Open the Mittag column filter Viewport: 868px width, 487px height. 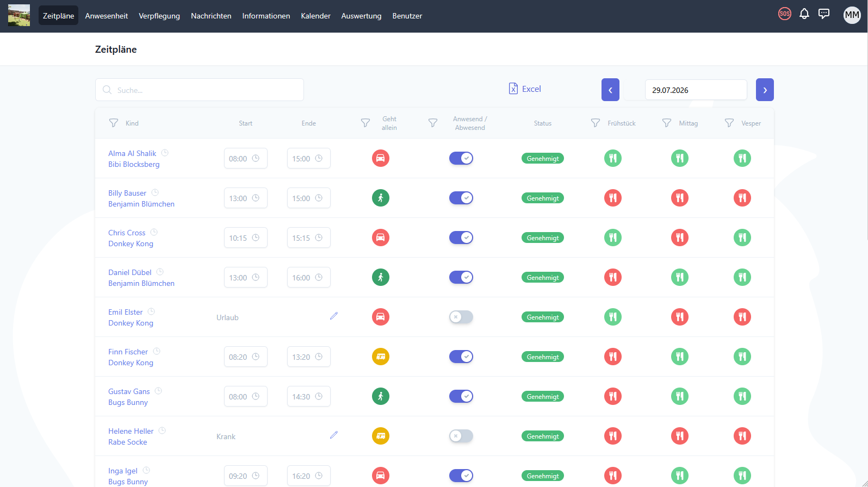(667, 123)
